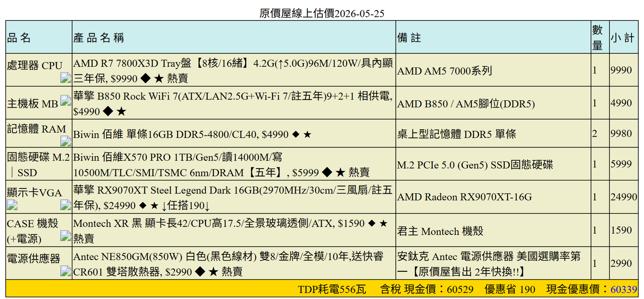Image resolution: width=644 pixels, height=299 pixels.
Task: Click the SSD subtotal 5999
Action: [x=621, y=164]
